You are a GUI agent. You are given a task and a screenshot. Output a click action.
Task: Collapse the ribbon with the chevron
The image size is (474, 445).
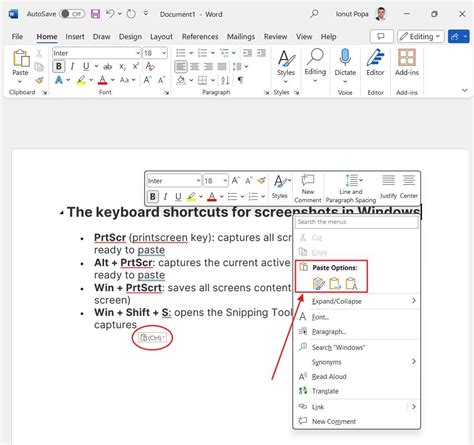click(x=465, y=90)
